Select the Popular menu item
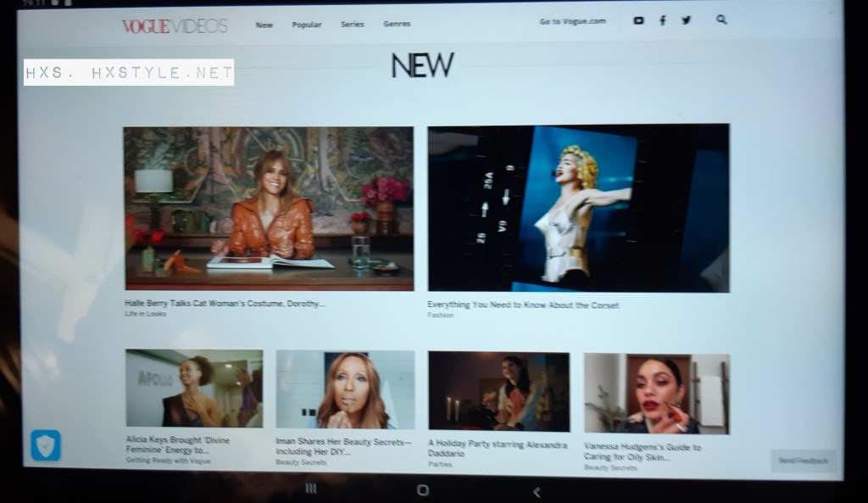 [307, 25]
